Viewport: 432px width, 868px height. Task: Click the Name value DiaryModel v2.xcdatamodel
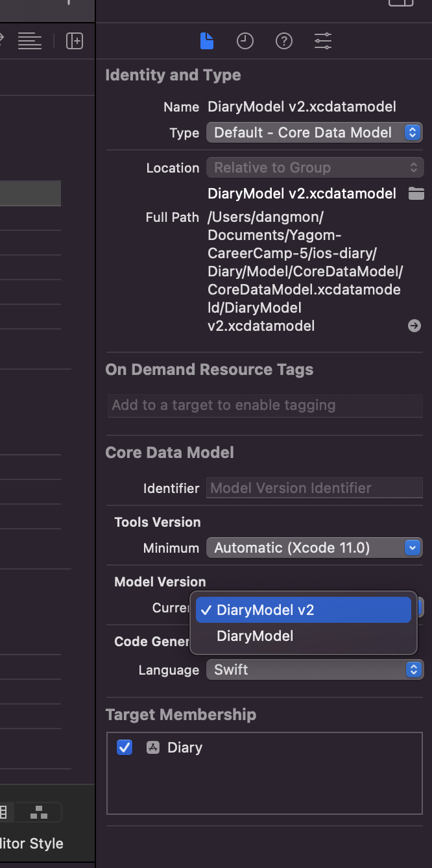[x=302, y=106]
